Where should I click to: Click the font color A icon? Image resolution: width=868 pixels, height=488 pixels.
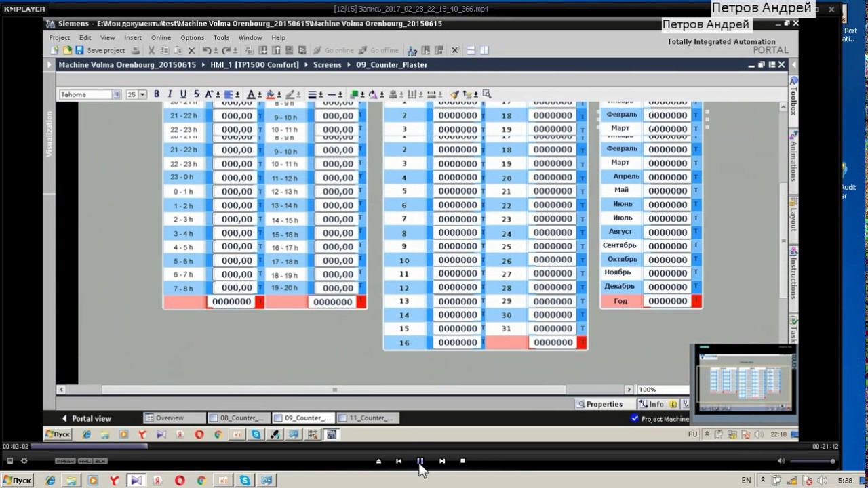[x=251, y=94]
